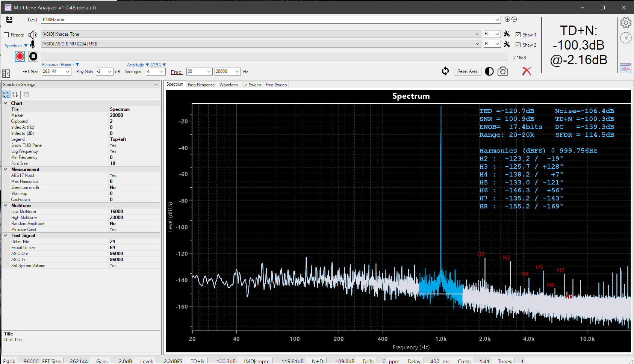Click the microphone input device icon
The height and width of the screenshot is (364, 634).
tap(33, 45)
